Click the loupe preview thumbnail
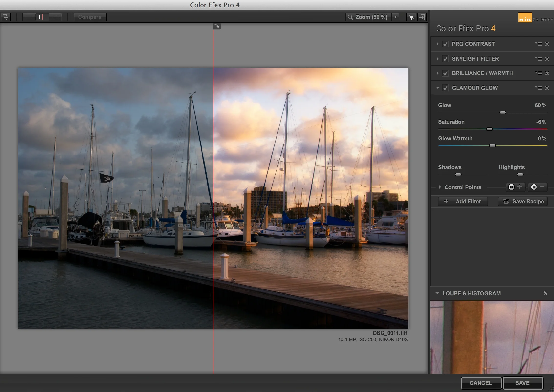Screen dimensions: 554x392 click(492, 337)
